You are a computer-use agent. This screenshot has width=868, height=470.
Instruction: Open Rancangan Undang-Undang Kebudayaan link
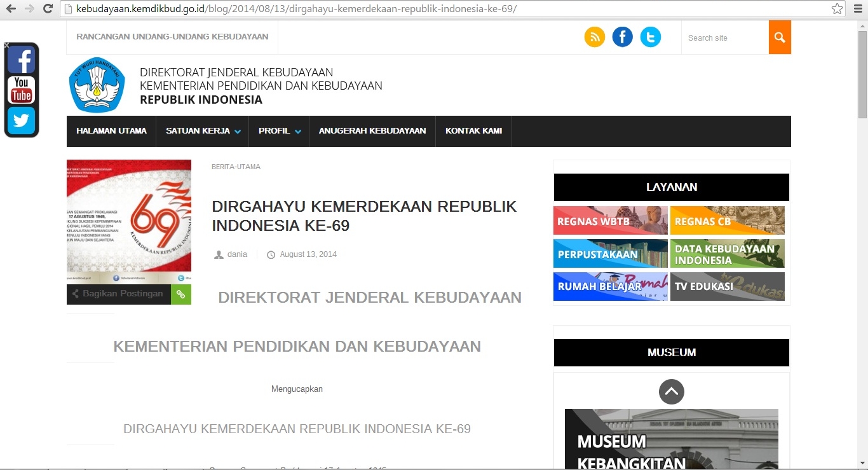coord(172,37)
